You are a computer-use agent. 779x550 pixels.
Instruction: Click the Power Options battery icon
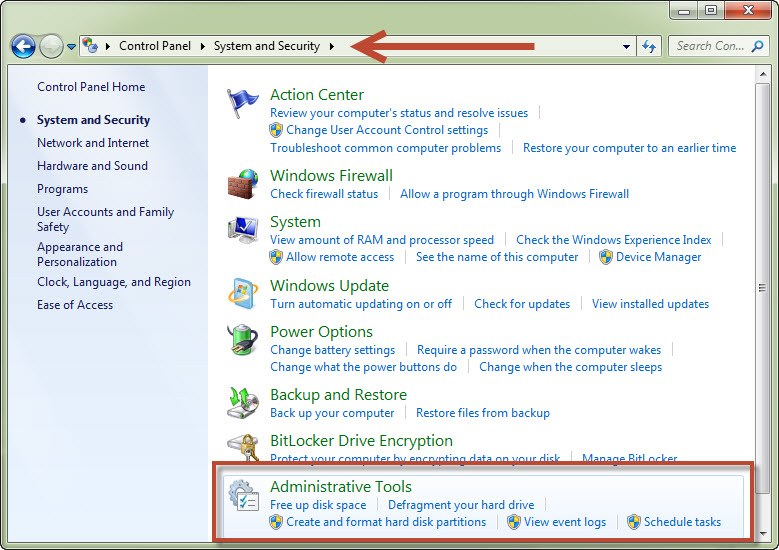[242, 339]
